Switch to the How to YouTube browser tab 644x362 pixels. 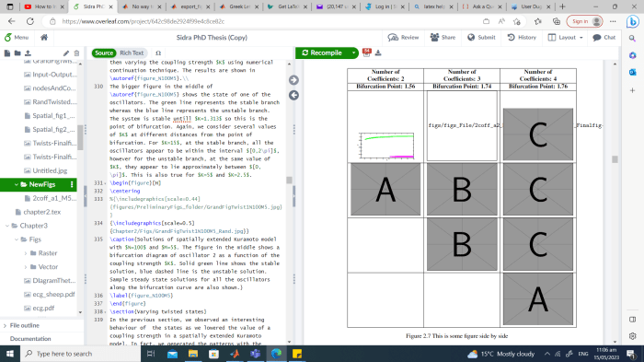pyautogui.click(x=46, y=6)
